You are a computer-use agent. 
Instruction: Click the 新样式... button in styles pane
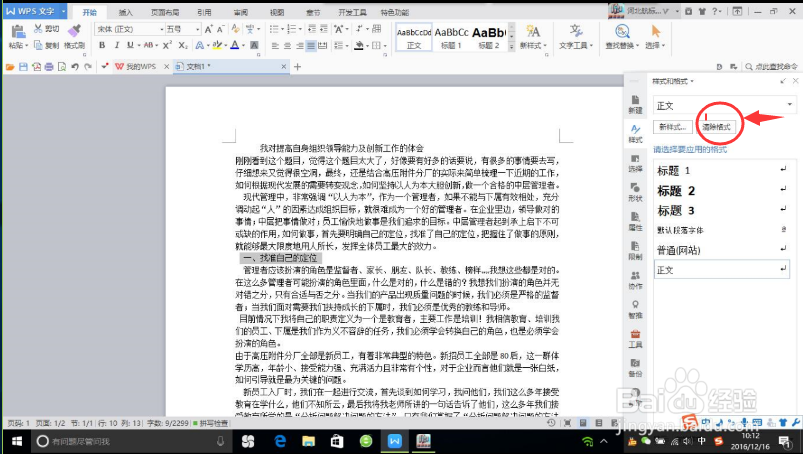673,127
